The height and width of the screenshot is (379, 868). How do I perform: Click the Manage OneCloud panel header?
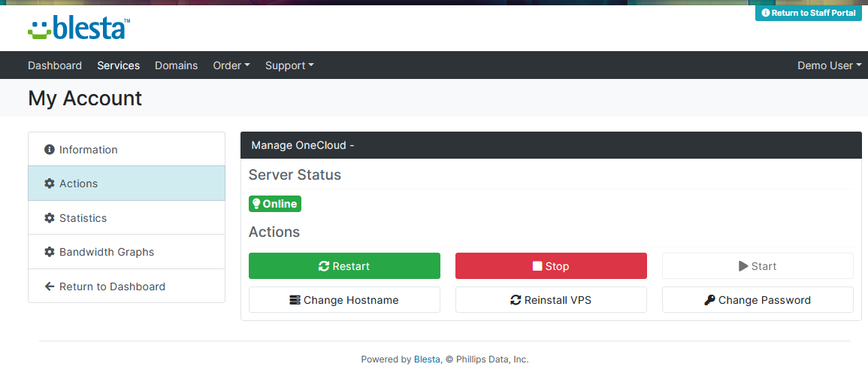point(552,145)
